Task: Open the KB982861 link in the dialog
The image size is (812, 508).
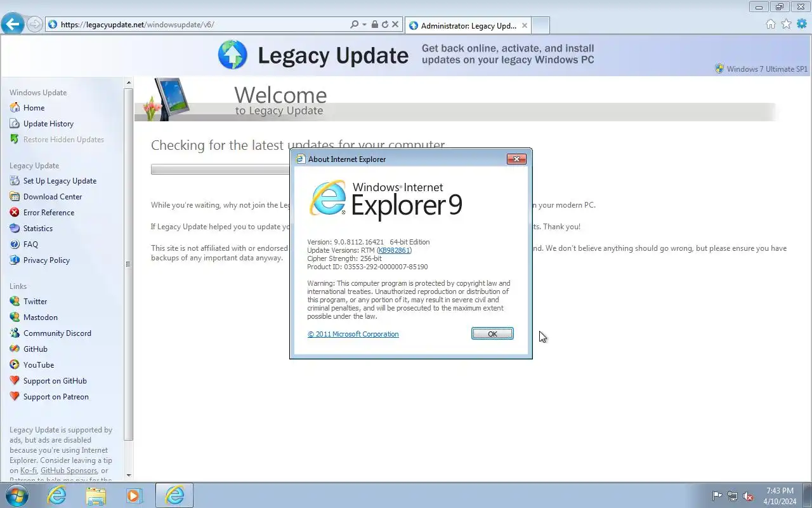Action: click(394, 250)
